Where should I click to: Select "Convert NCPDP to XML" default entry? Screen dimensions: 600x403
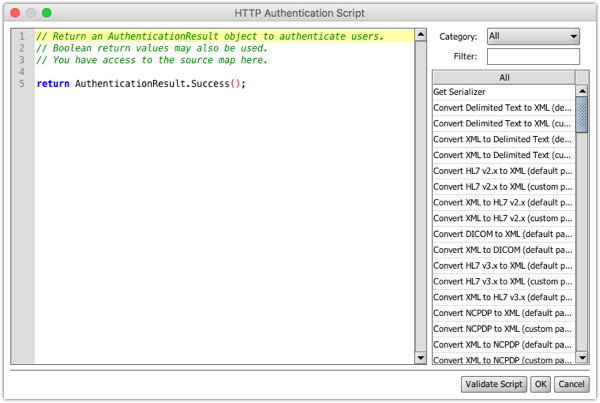pyautogui.click(x=503, y=313)
